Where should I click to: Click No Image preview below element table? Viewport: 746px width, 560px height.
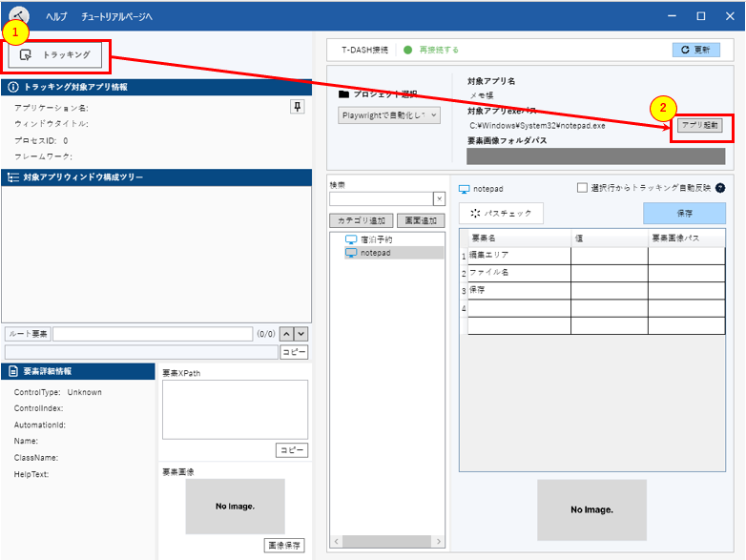point(591,510)
